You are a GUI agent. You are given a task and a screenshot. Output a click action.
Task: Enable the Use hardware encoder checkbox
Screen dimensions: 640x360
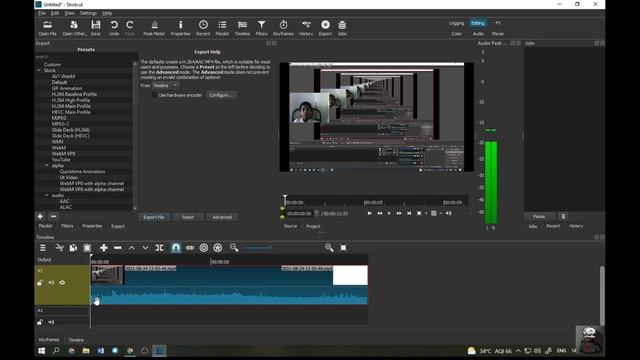[154, 95]
